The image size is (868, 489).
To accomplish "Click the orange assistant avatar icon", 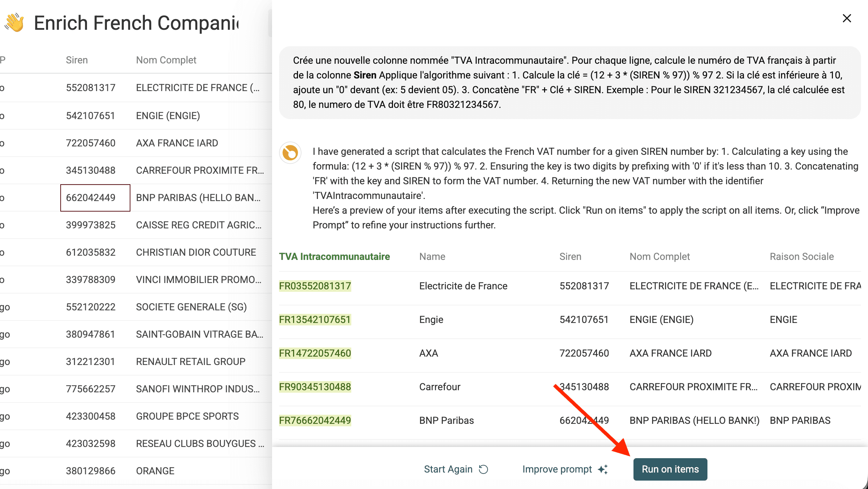I will [x=290, y=153].
